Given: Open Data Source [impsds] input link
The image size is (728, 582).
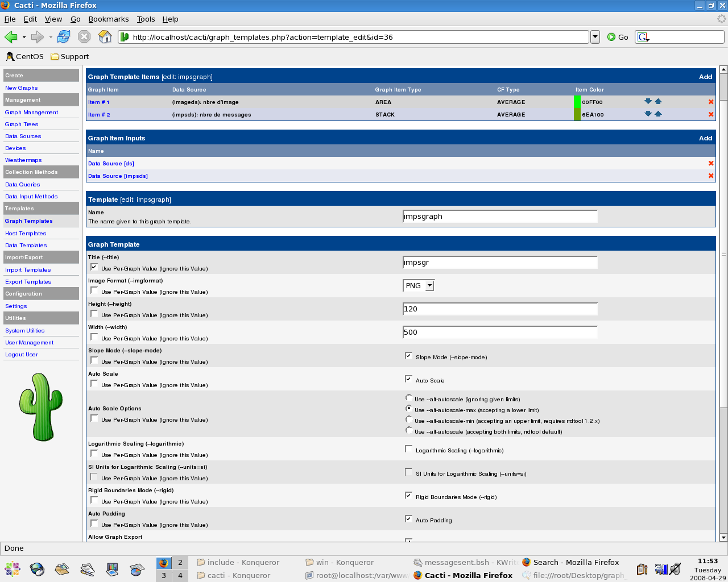Looking at the screenshot, I should tap(118, 176).
